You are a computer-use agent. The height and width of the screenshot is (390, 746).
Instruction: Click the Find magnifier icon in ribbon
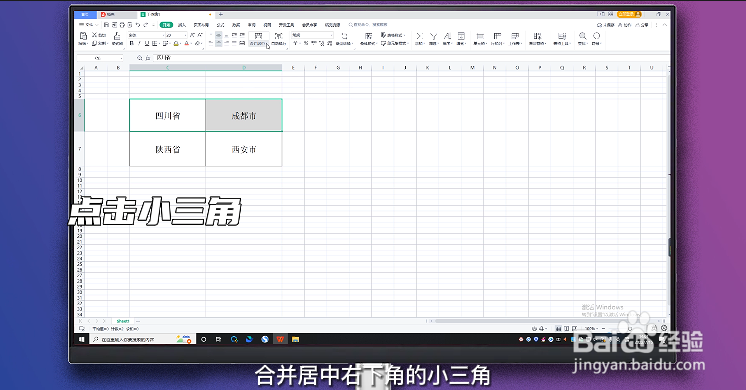pyautogui.click(x=582, y=36)
